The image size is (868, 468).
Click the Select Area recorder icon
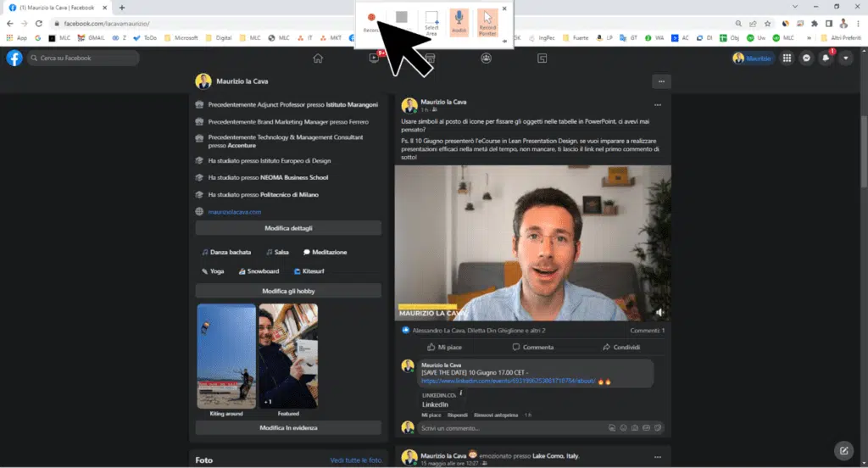(431, 21)
